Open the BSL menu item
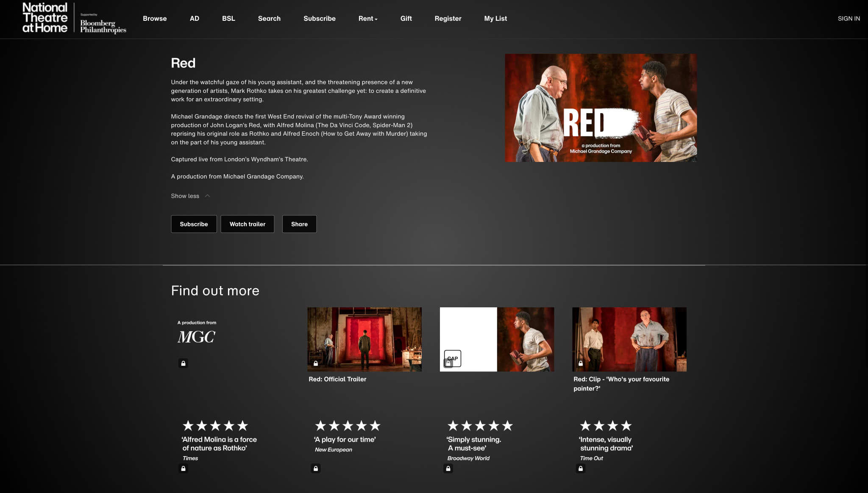Screen dimensions: 868x493 tap(228, 19)
